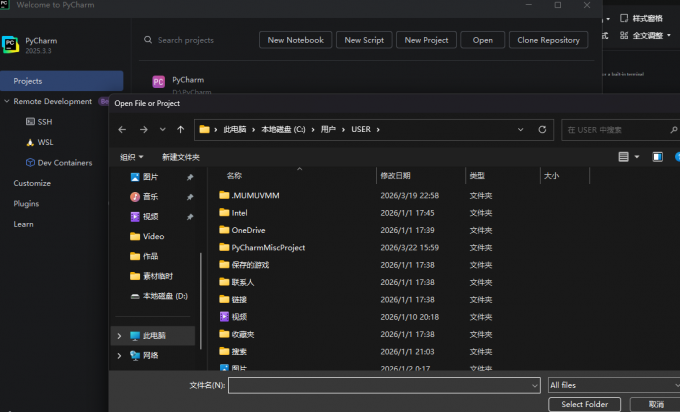Click the navigation pane vertical scrollbar
The image size is (680, 412).
200,301
